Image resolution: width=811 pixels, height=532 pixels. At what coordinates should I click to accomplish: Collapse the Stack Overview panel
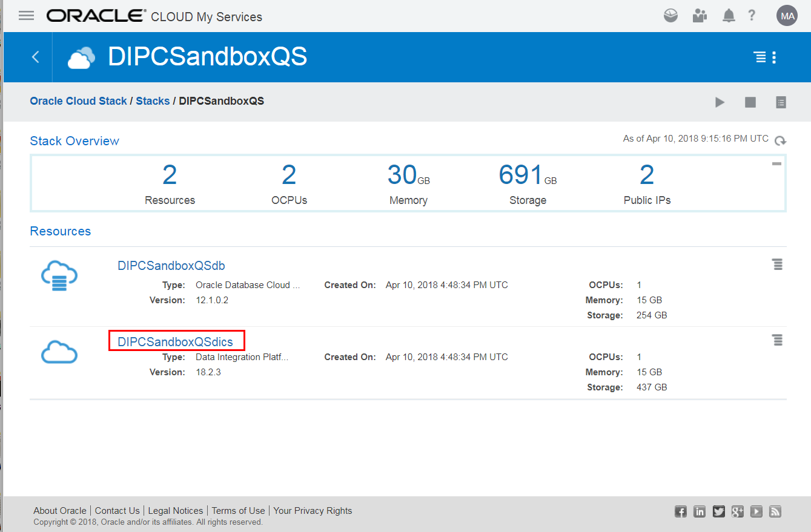776,163
